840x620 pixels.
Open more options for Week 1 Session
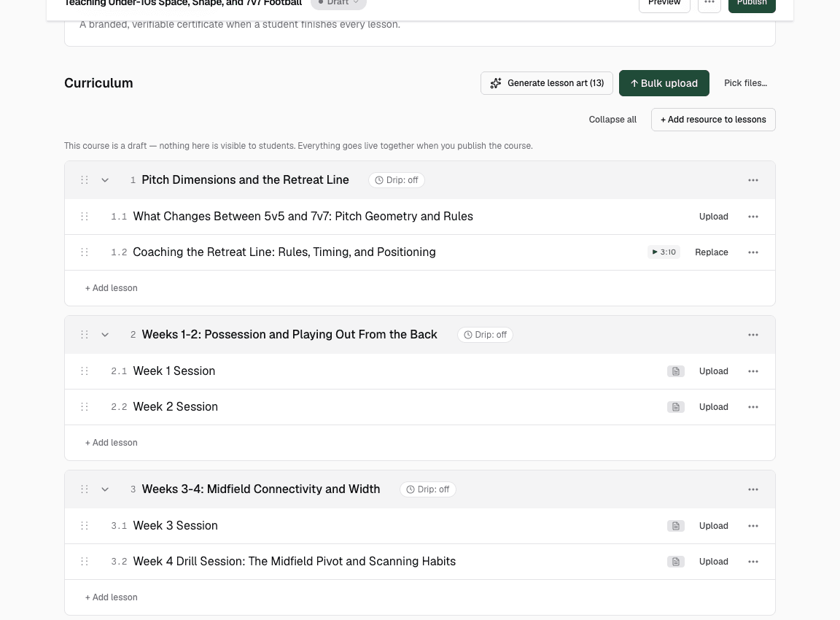(x=752, y=371)
